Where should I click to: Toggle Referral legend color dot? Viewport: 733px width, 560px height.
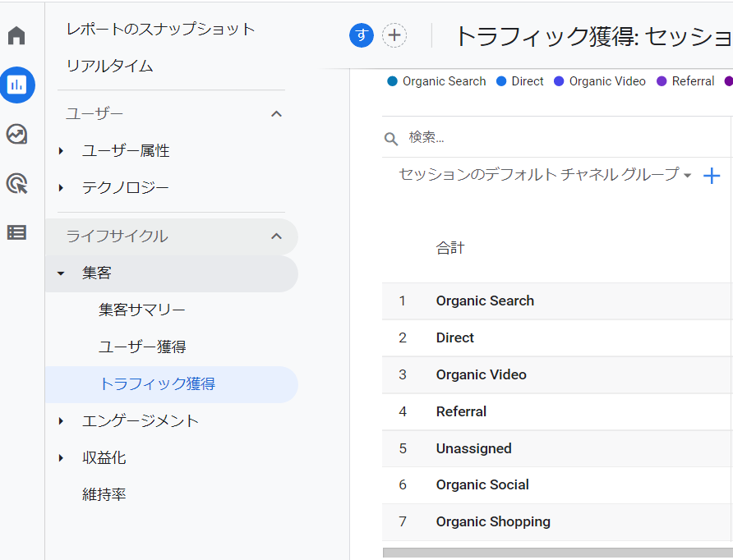(x=662, y=81)
